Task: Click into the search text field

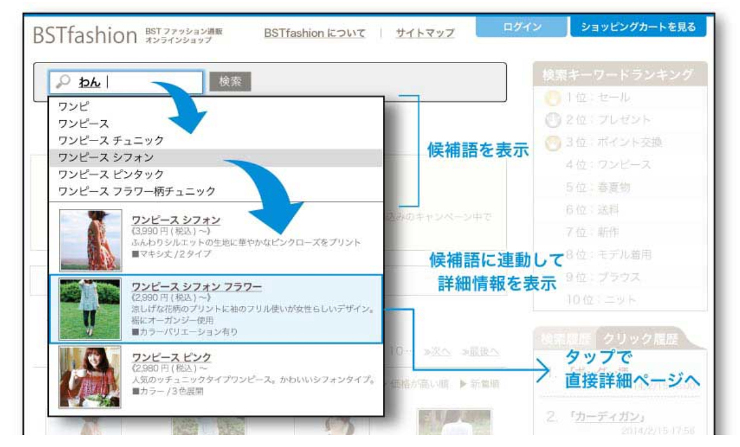Action: (150, 82)
